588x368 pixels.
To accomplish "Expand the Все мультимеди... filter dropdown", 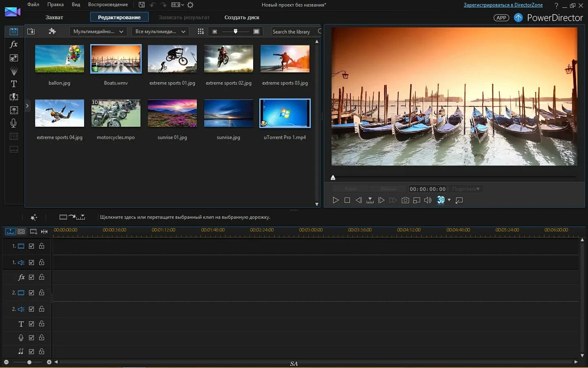I will (160, 31).
